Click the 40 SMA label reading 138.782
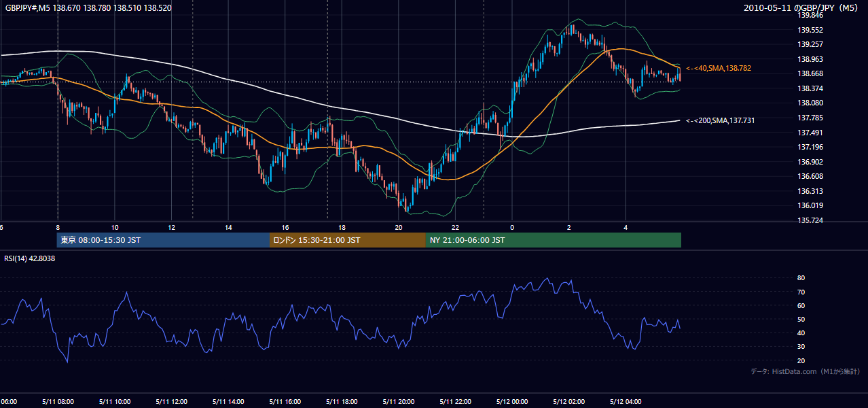 (x=719, y=68)
